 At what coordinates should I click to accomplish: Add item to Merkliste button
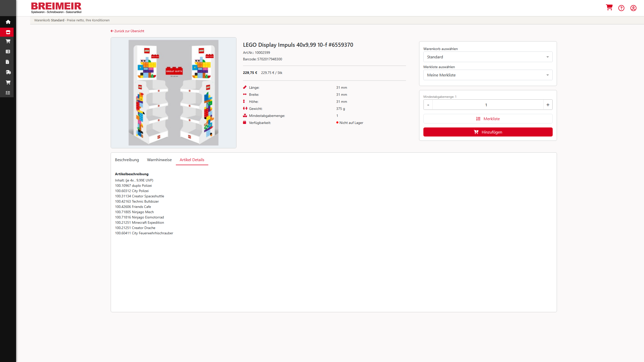click(488, 119)
